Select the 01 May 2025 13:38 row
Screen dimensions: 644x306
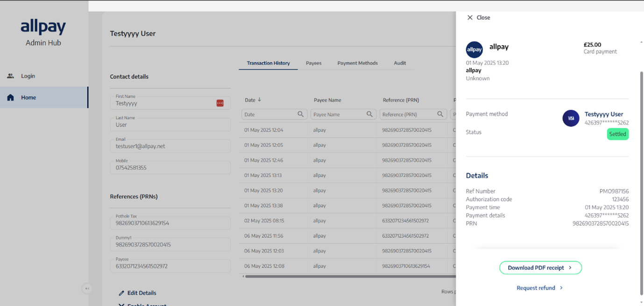point(348,205)
